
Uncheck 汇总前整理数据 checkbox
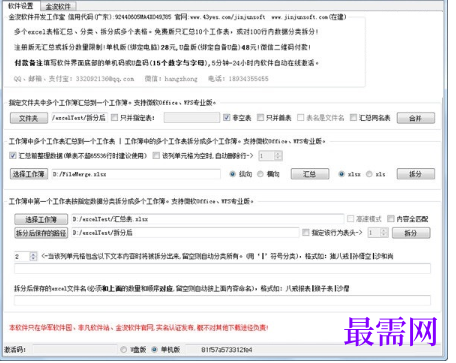point(13,156)
